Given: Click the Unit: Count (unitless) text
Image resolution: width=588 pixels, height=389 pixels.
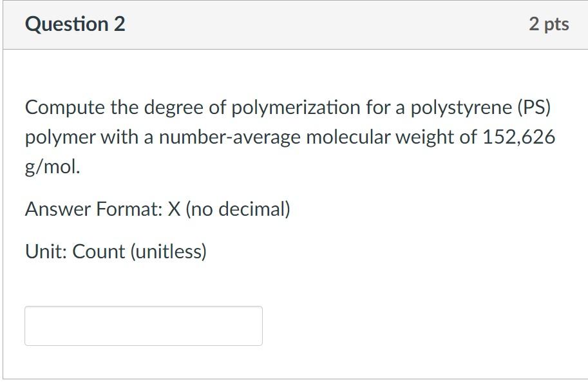Looking at the screenshot, I should tap(115, 251).
